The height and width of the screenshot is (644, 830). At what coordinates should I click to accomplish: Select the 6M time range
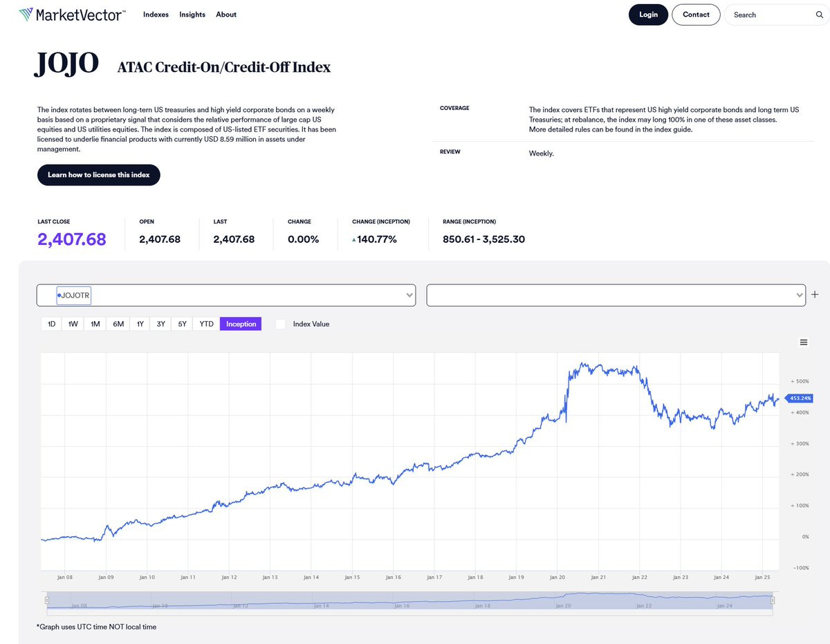[x=118, y=324]
